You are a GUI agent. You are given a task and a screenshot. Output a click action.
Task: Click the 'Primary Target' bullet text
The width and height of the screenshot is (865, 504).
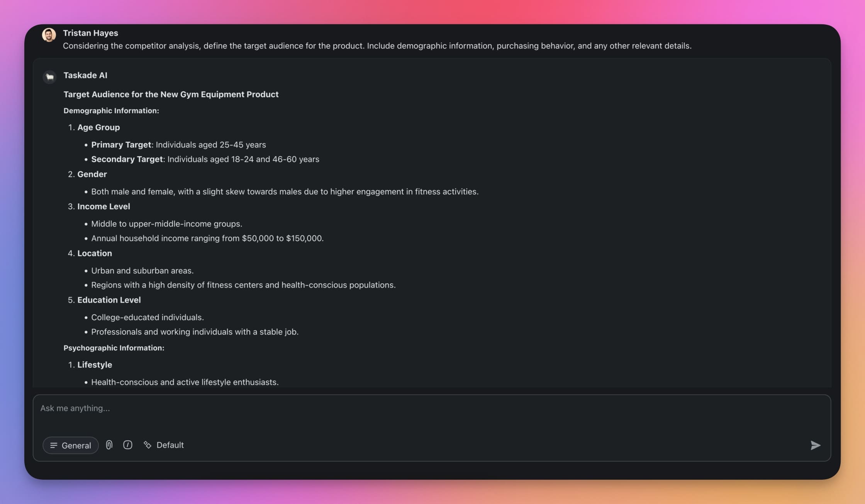[121, 145]
